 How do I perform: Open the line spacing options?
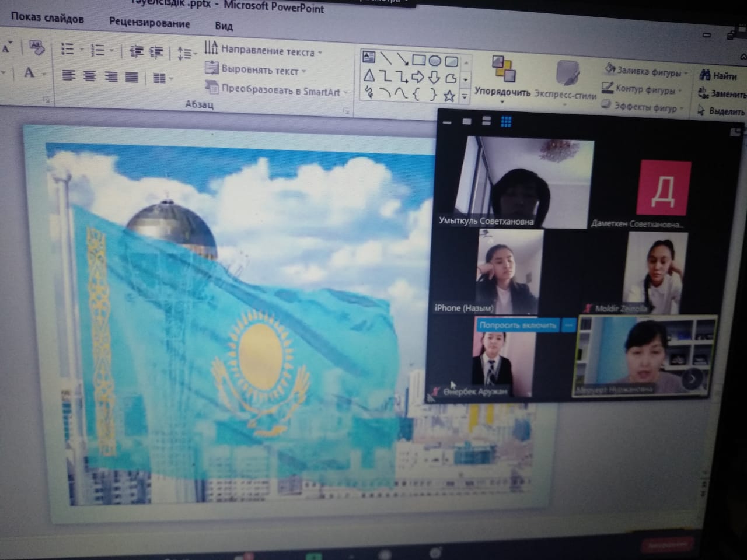(186, 54)
